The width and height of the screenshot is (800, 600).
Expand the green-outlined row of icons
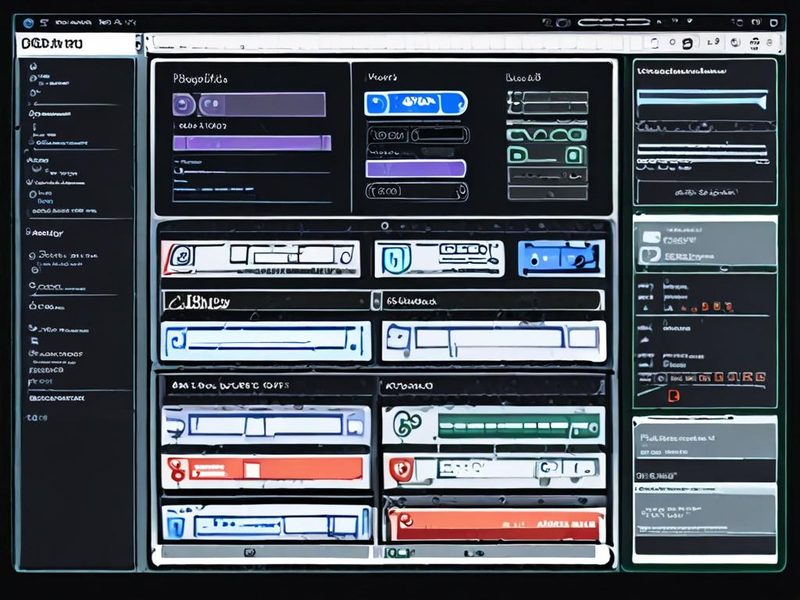pyautogui.click(x=546, y=135)
